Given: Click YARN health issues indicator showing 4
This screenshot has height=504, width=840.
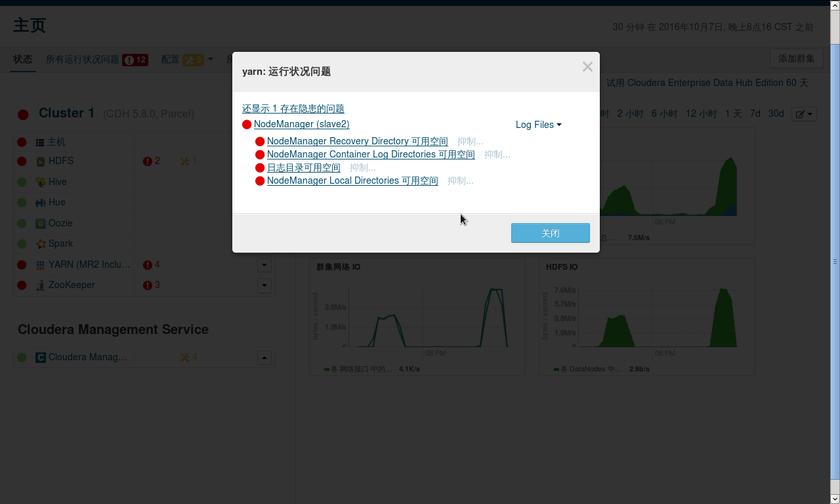Looking at the screenshot, I should [152, 264].
